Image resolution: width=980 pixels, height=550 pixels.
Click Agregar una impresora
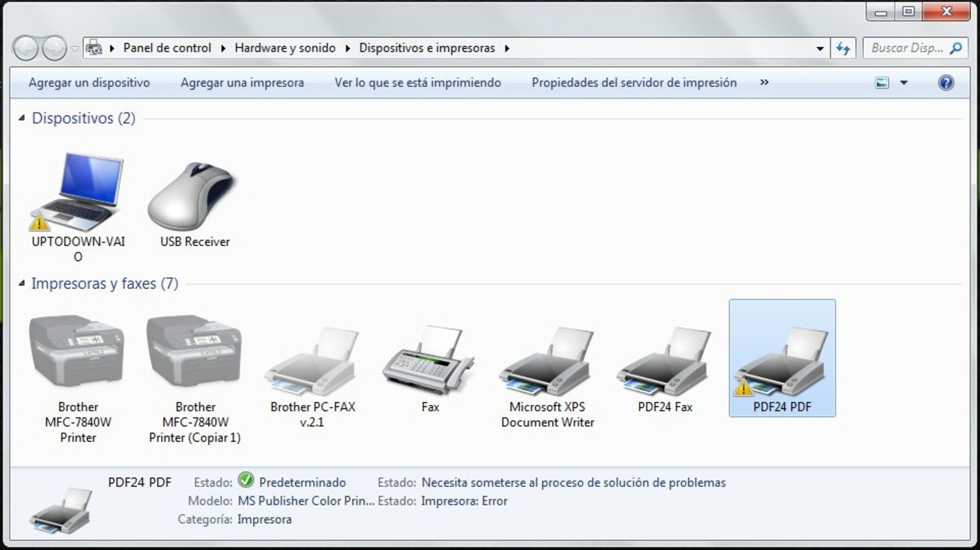coord(242,82)
